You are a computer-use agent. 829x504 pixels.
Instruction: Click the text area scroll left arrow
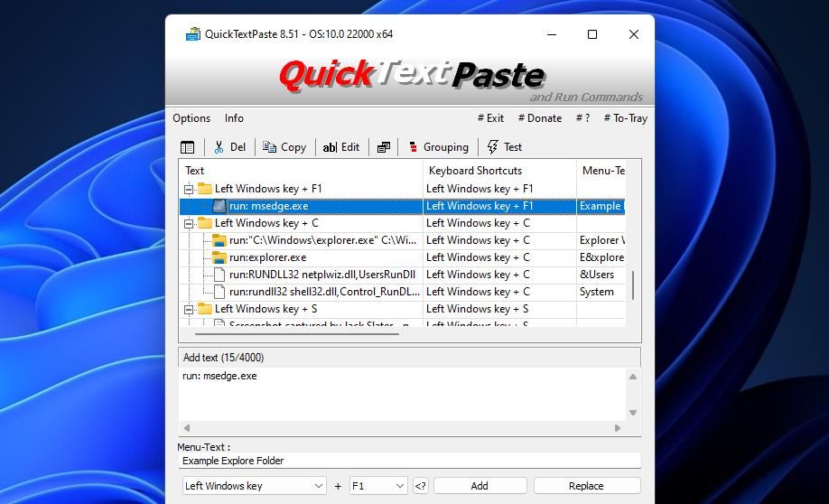(186, 428)
